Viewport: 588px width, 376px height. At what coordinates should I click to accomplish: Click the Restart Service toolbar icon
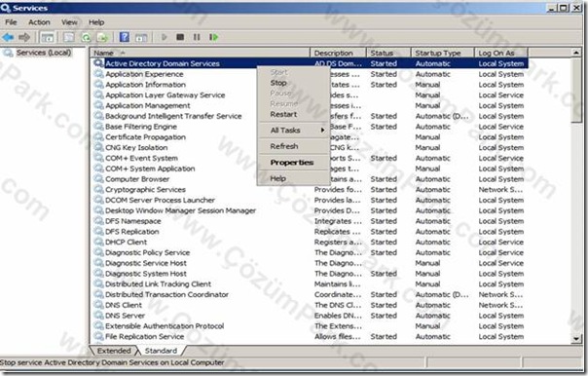click(x=213, y=37)
